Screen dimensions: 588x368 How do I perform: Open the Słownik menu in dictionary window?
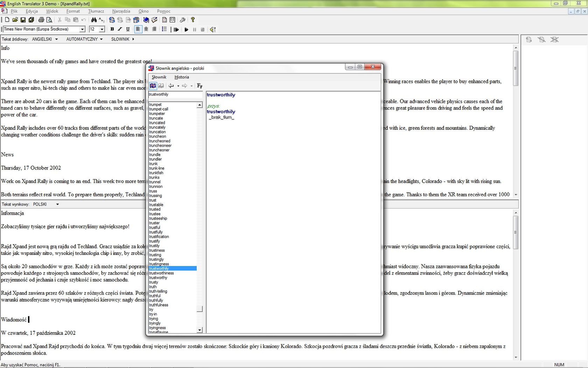point(159,77)
